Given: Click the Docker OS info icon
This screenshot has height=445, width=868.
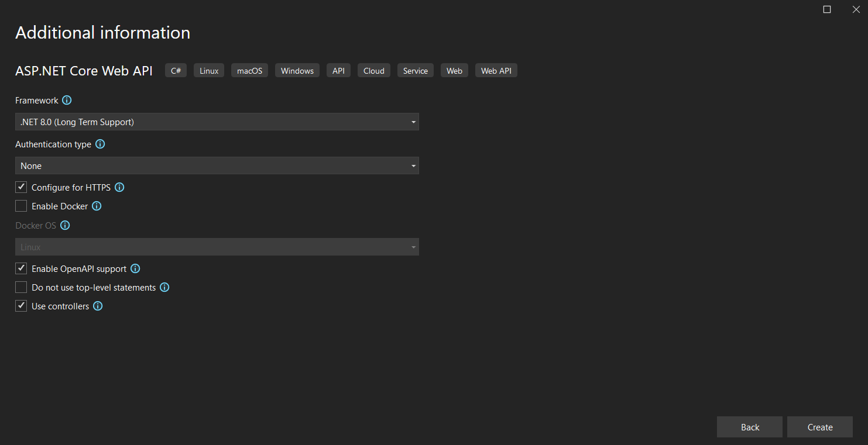Looking at the screenshot, I should click(x=66, y=225).
